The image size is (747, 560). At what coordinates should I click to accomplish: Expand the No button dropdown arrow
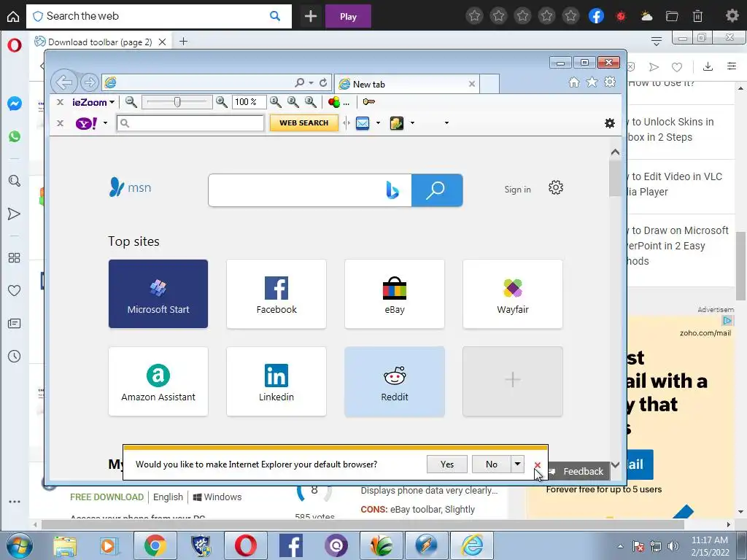pos(517,464)
